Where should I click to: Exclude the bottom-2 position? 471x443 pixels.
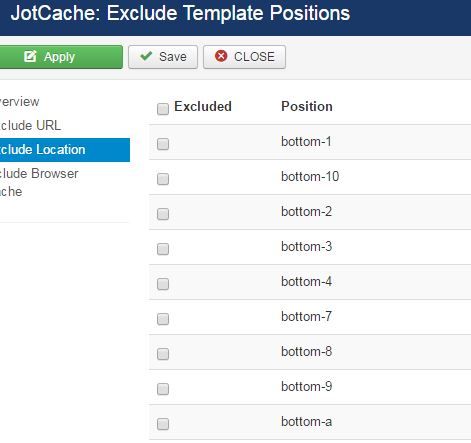[163, 214]
